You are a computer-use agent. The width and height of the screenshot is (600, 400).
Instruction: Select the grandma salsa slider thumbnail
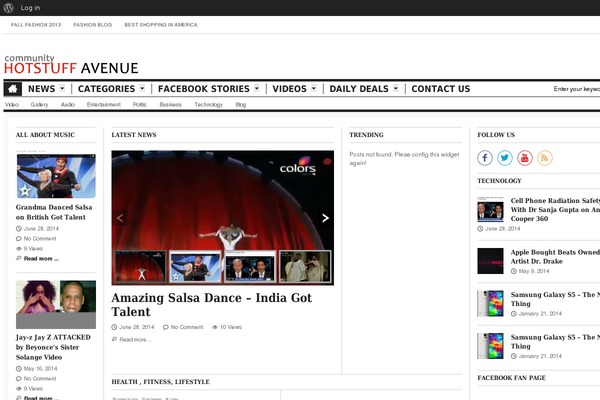[195, 266]
